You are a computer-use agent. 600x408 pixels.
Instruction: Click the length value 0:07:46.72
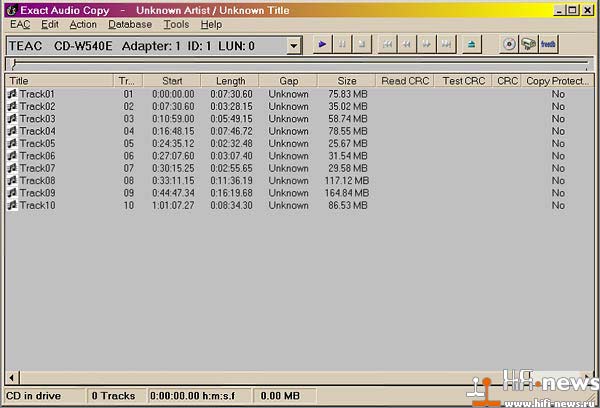click(x=231, y=131)
